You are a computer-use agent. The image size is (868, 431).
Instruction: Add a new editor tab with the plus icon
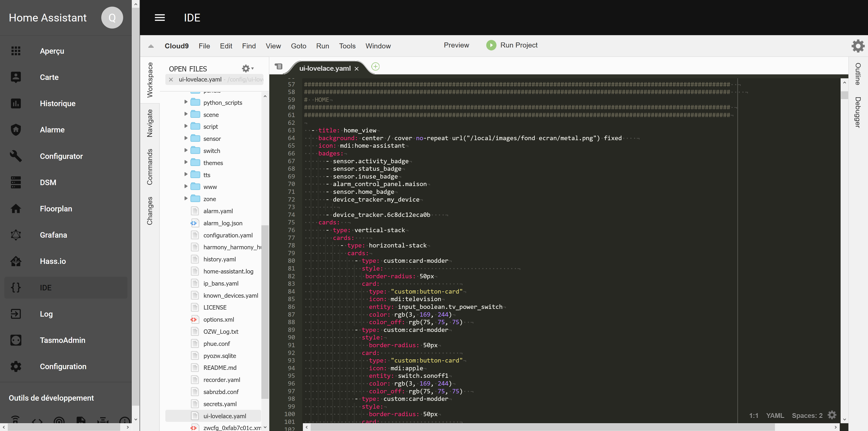(x=375, y=66)
